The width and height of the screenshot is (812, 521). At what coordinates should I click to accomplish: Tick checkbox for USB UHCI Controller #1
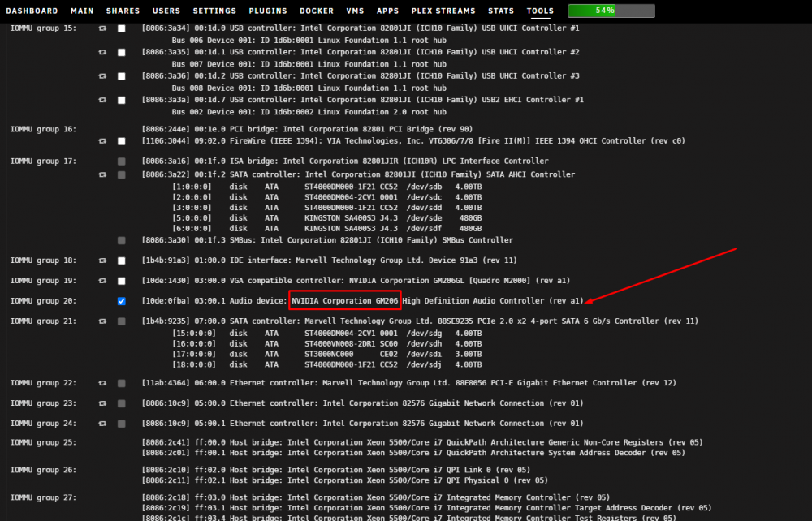click(x=121, y=28)
